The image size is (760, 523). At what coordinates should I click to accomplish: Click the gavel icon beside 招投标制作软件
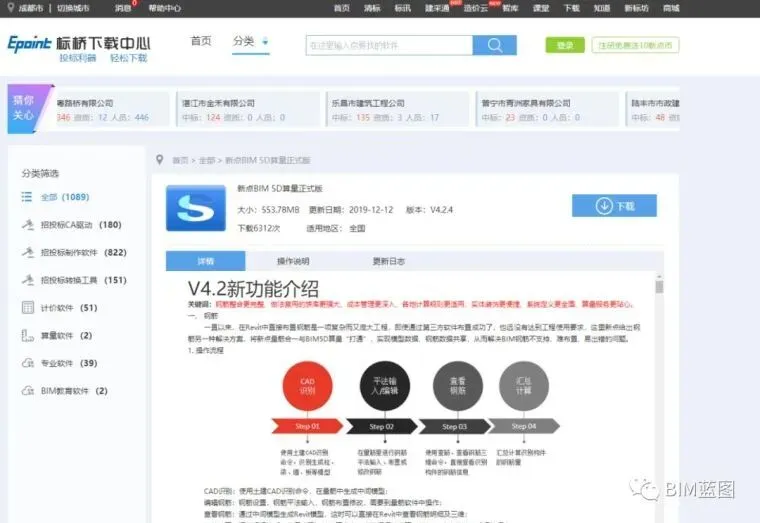28,252
